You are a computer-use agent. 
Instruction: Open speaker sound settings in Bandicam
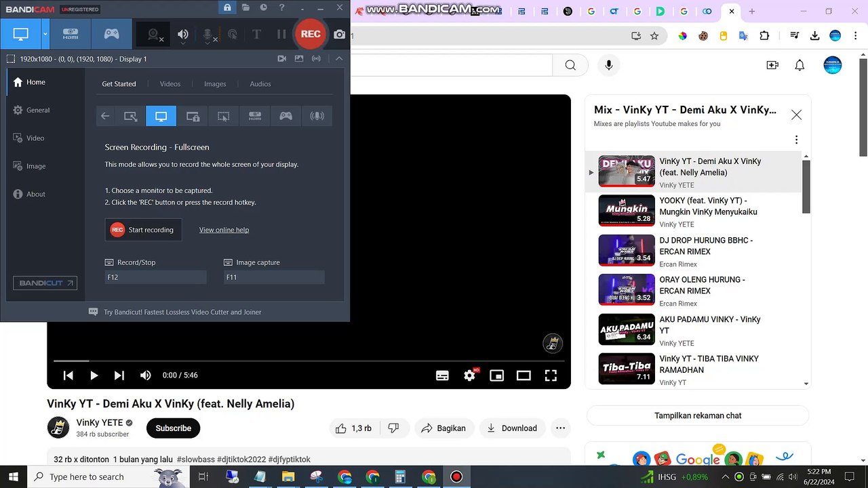click(183, 35)
